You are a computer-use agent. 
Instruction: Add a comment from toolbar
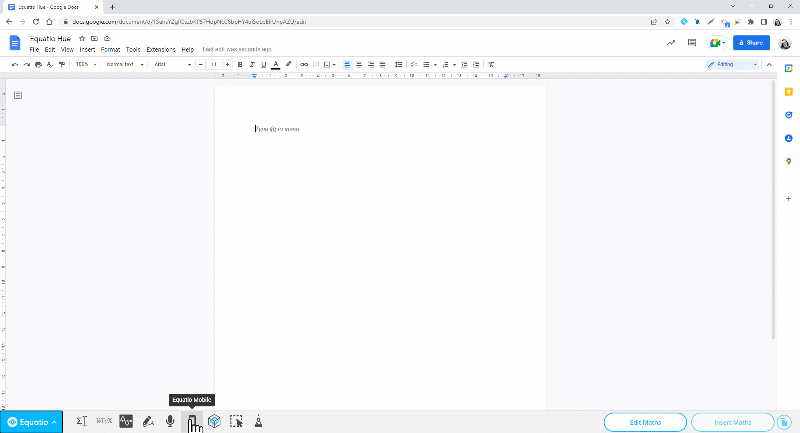click(316, 64)
